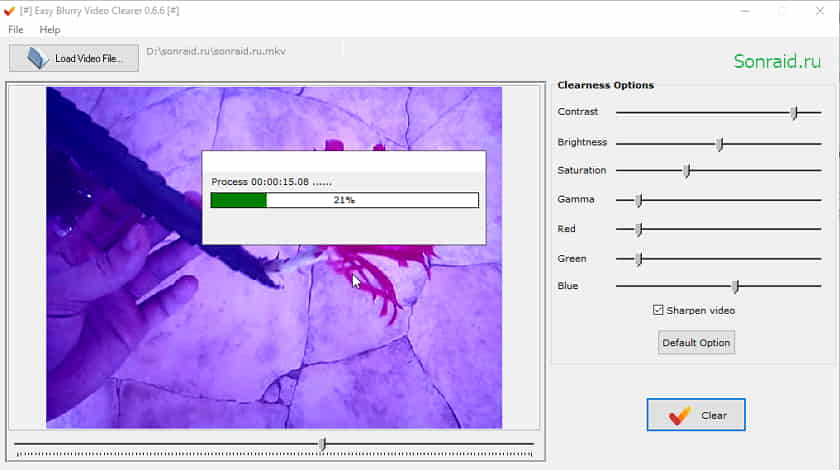Toggle the Sharpen video checkbox
Viewport: 840px width, 470px height.
click(x=658, y=310)
